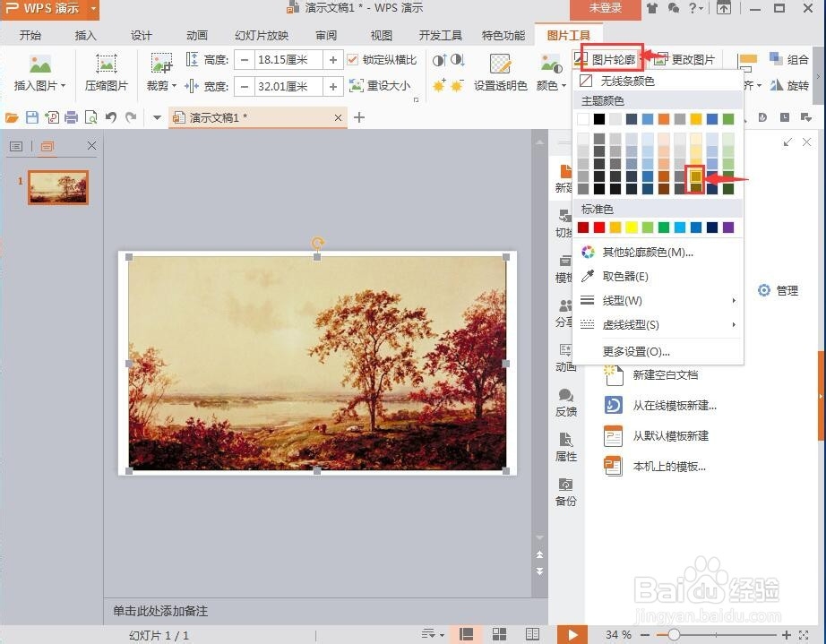Viewport: 826px width, 644px height.
Task: Add a new document tab with plus button
Action: [359, 117]
